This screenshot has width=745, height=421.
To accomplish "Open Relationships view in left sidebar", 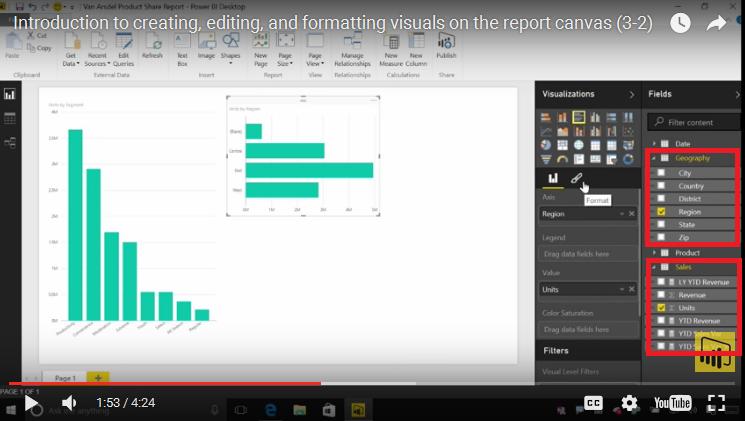I will coord(10,143).
